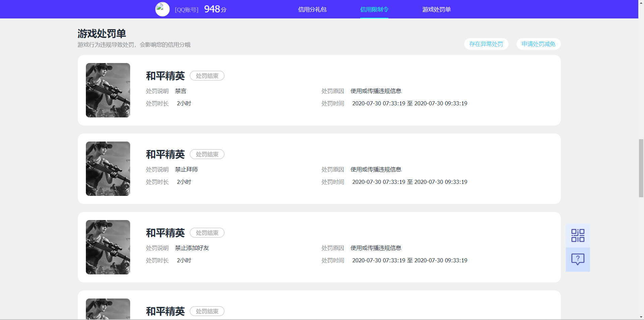The width and height of the screenshot is (644, 320).
Task: Click penalty time range on 禁止拜师 card
Action: tap(410, 182)
